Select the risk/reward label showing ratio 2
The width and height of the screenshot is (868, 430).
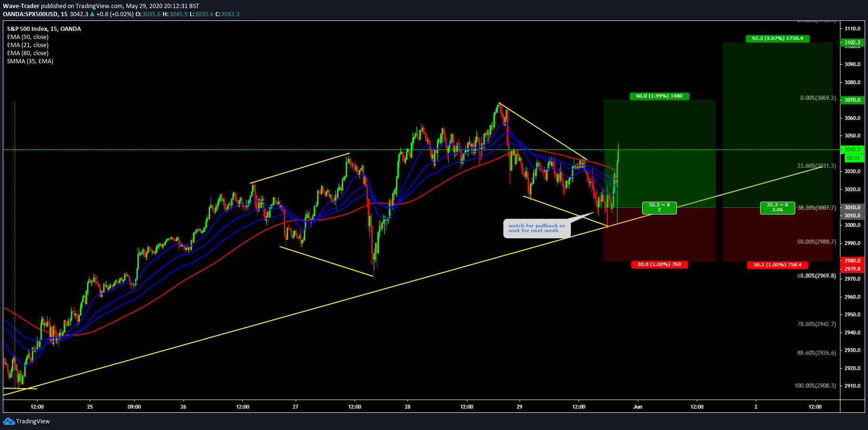coord(659,207)
